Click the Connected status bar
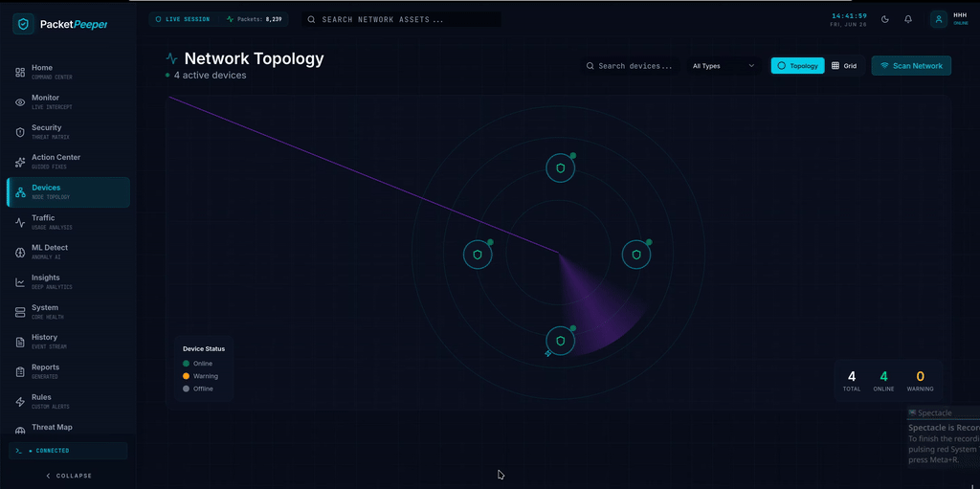 pyautogui.click(x=68, y=451)
